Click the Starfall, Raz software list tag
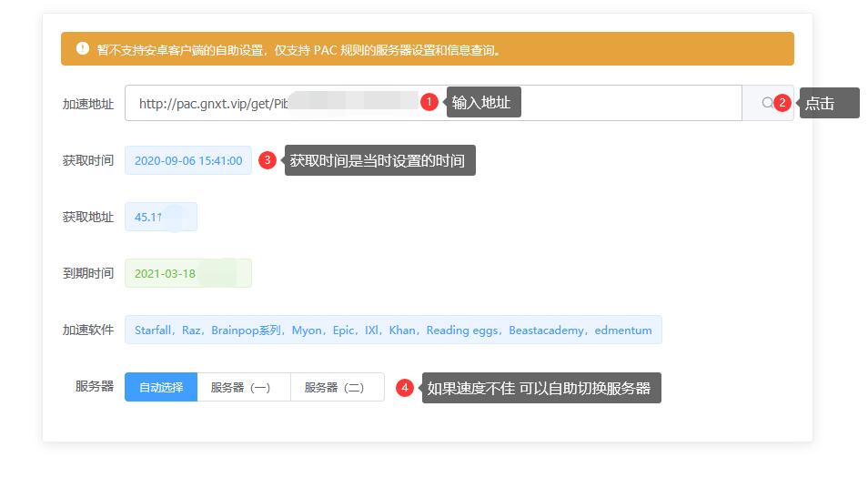 tap(393, 330)
